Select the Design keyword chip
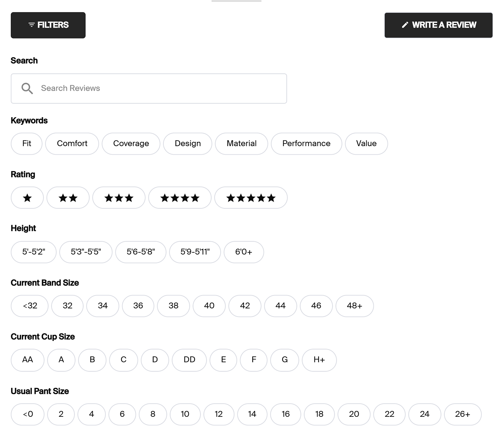This screenshot has height=439, width=504. coord(188,144)
